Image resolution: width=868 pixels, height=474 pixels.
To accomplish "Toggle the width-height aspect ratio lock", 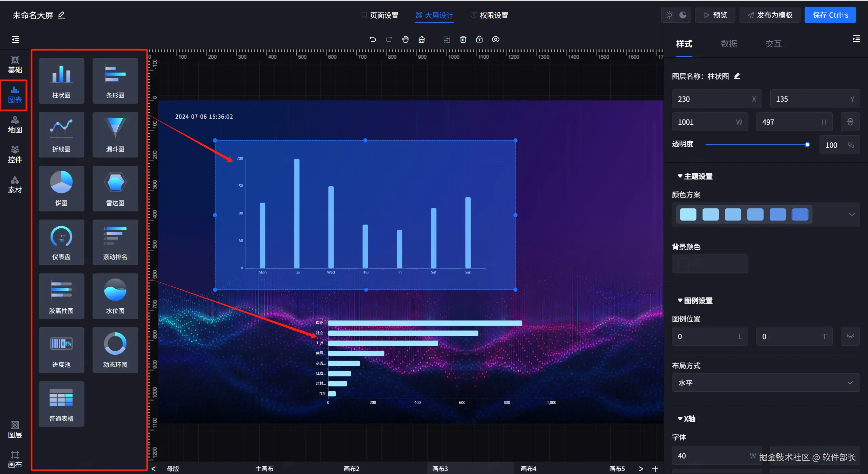I will point(850,122).
